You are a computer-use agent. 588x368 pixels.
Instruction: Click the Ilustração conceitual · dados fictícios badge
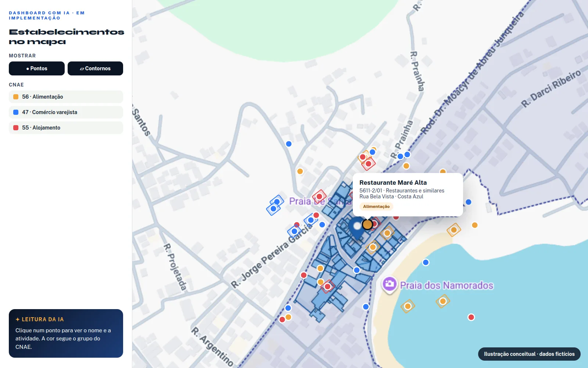[529, 354]
